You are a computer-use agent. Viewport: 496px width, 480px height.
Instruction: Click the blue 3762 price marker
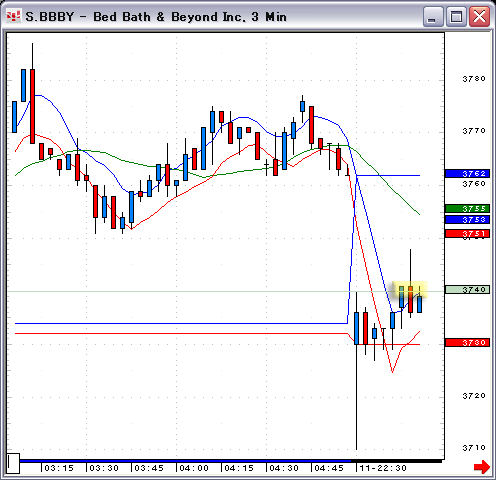pyautogui.click(x=467, y=173)
